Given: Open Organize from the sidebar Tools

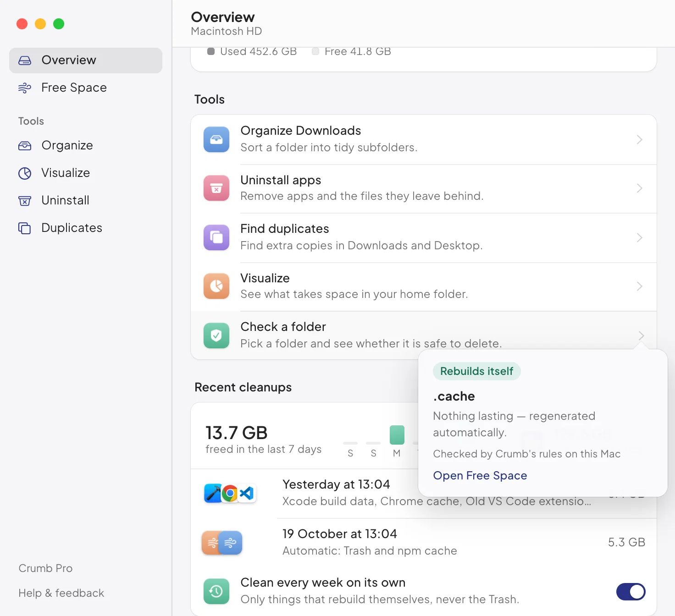Looking at the screenshot, I should click(x=86, y=146).
